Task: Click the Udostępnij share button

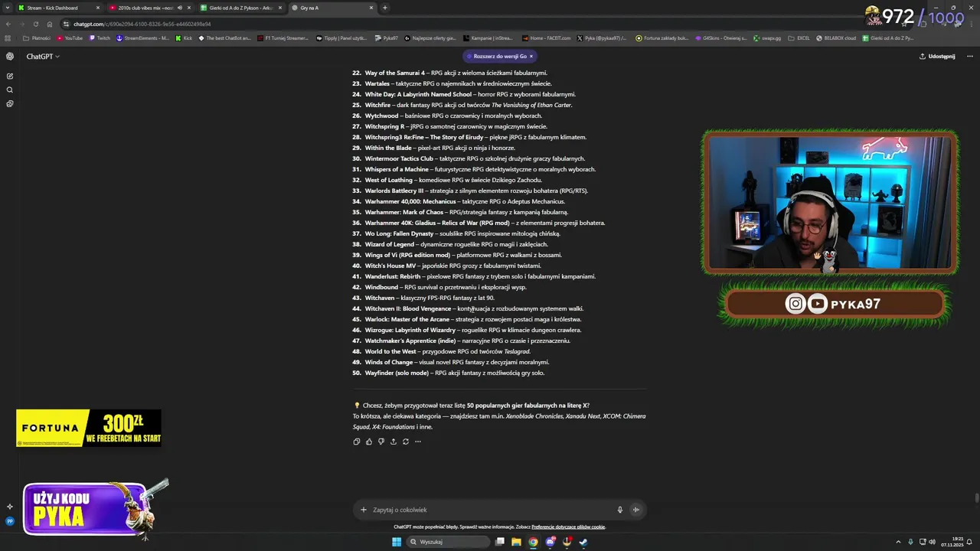Action: 937,56
